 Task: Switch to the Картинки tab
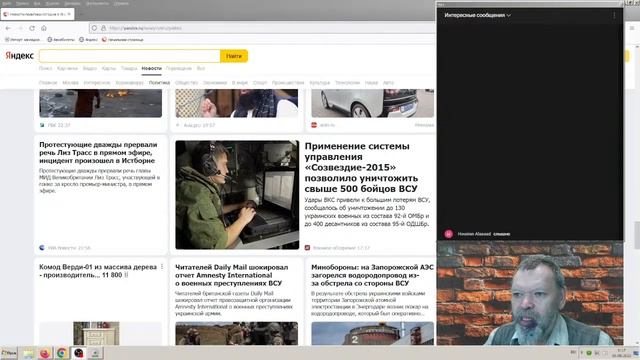coord(67,69)
